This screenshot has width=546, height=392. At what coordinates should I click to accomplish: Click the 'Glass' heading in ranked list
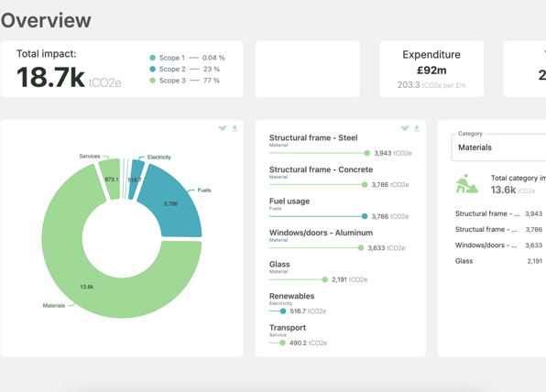click(279, 265)
